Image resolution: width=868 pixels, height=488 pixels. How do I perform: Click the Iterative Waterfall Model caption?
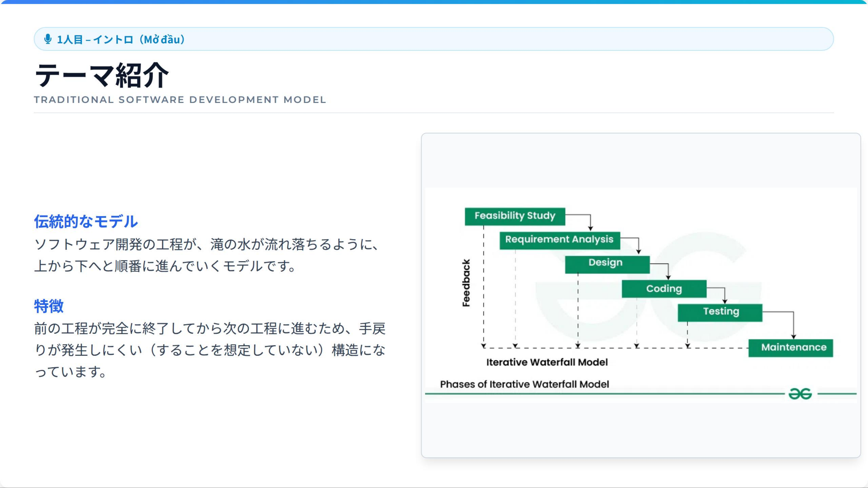[x=546, y=362]
